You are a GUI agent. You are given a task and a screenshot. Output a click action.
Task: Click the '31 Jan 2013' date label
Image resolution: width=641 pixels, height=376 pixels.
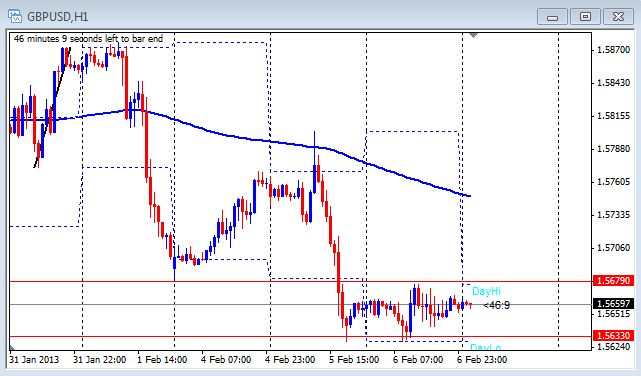click(34, 360)
